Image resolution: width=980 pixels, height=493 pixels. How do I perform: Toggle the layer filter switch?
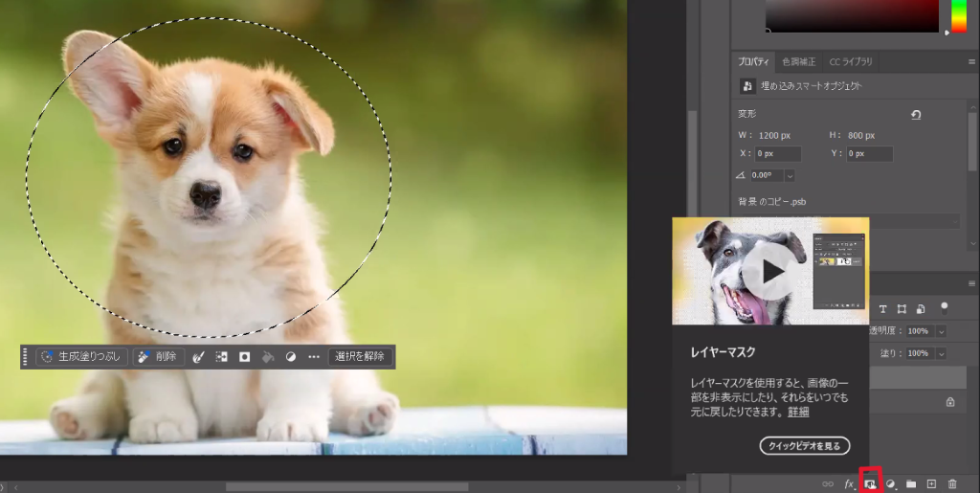click(x=945, y=307)
